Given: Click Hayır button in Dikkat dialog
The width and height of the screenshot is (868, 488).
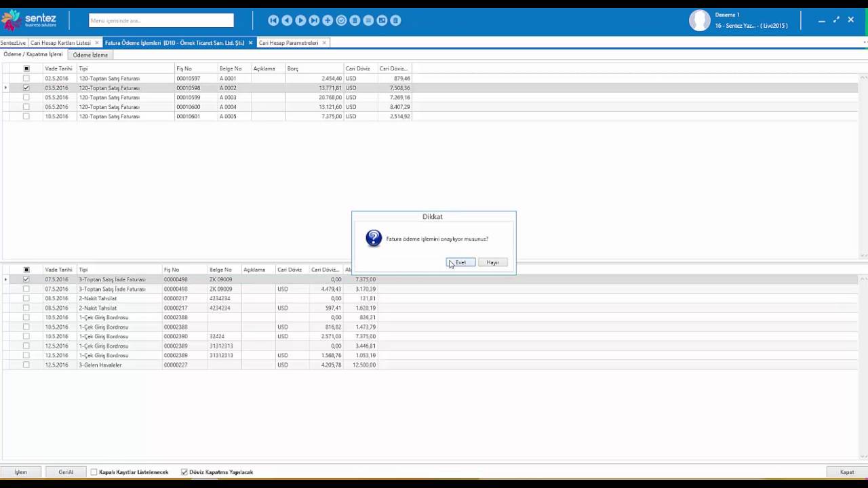Looking at the screenshot, I should click(x=492, y=262).
